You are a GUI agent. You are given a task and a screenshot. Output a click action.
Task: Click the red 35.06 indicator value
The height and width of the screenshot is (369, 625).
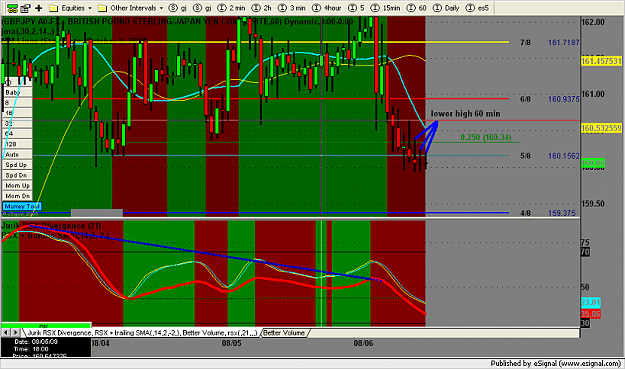tap(590, 314)
